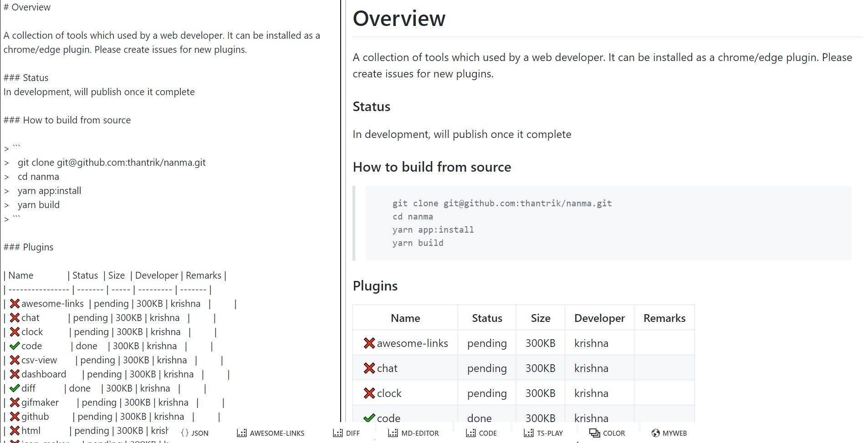Click '### Status' line in editor

[x=26, y=78]
